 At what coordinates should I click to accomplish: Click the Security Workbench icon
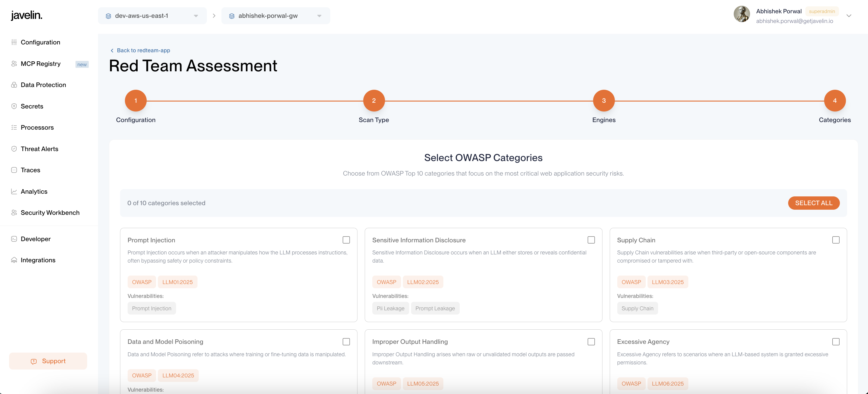[14, 212]
